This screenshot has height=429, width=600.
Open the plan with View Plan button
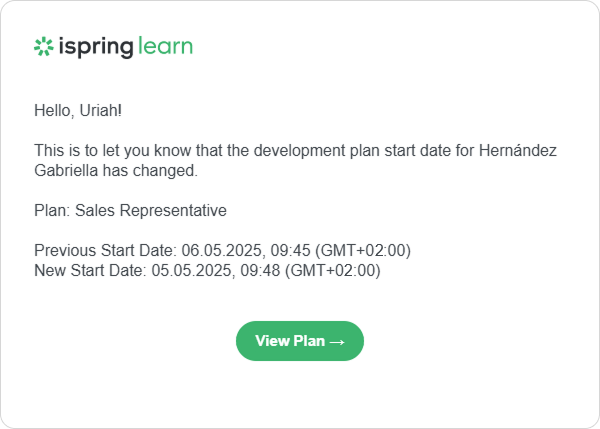tap(299, 341)
